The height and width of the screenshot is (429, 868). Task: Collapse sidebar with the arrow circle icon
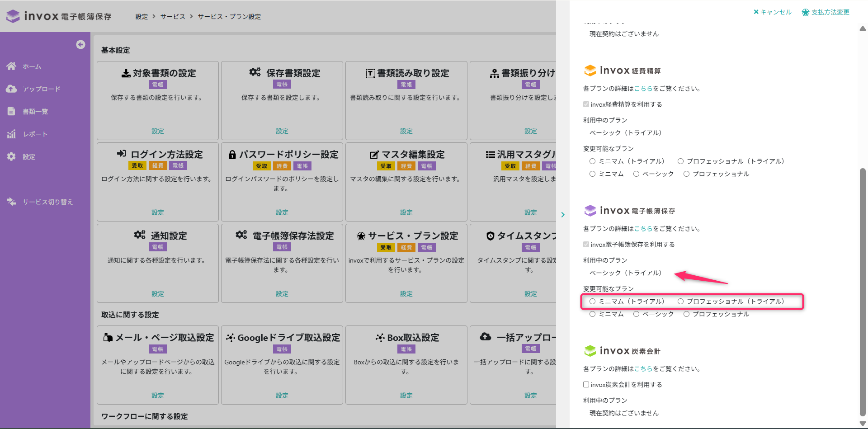click(x=80, y=44)
